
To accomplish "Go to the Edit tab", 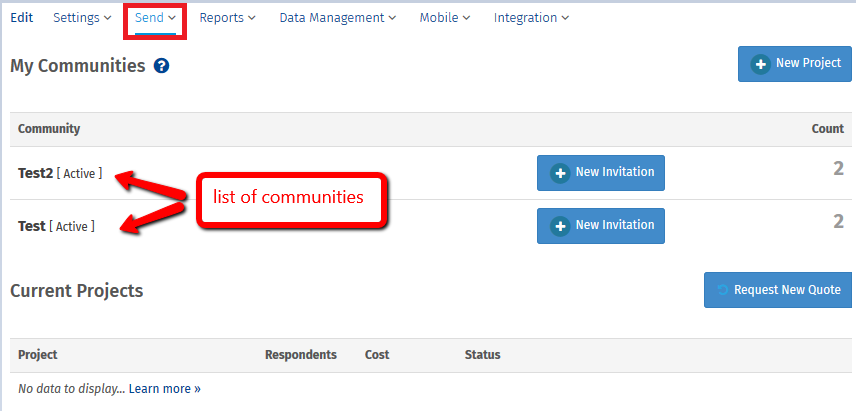I will pyautogui.click(x=21, y=18).
